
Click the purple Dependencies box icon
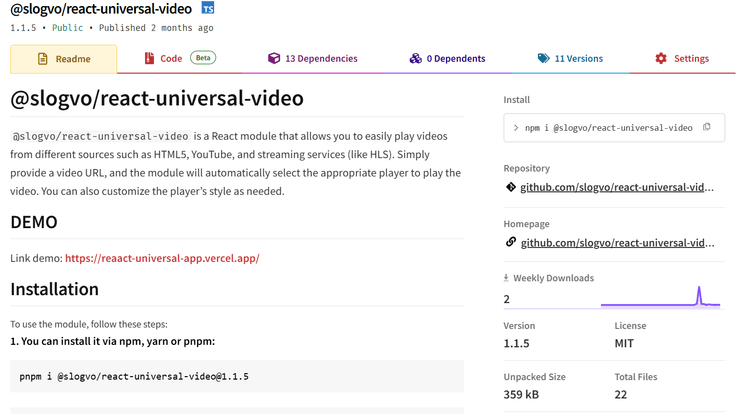click(274, 58)
